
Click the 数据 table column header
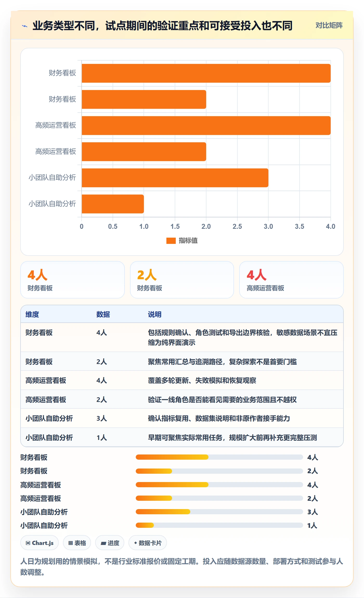coord(103,314)
